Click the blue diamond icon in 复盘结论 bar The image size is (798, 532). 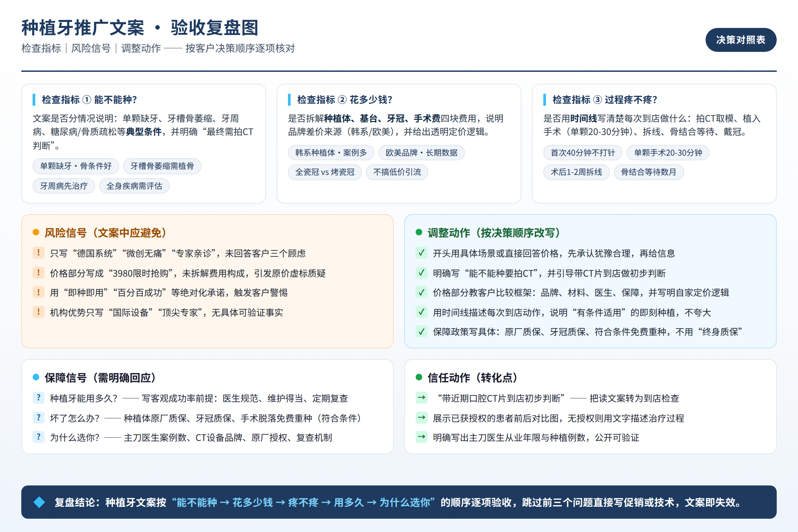pyautogui.click(x=39, y=502)
